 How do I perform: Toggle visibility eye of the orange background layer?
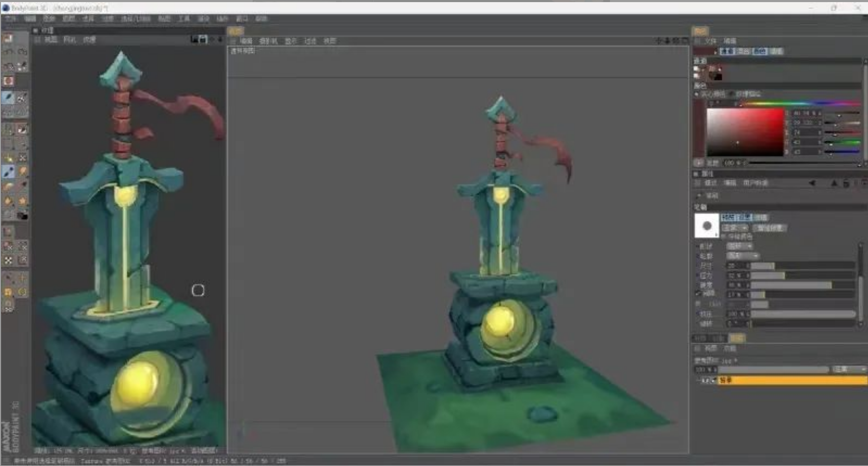(706, 380)
